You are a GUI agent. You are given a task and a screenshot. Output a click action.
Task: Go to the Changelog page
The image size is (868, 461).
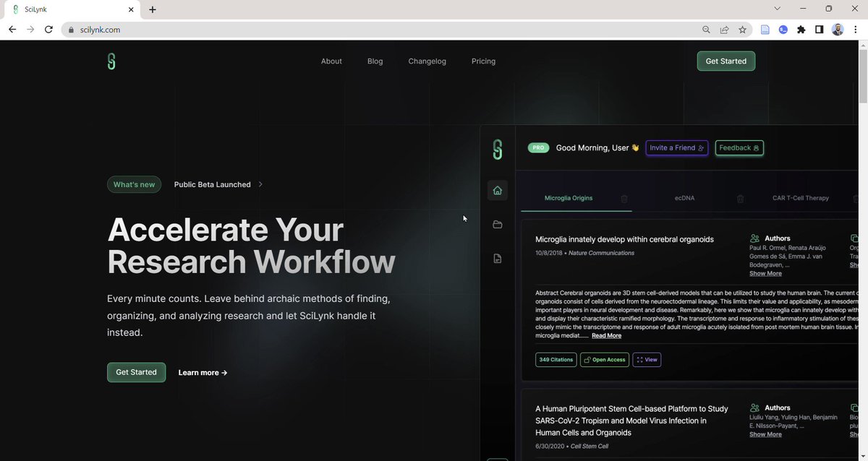pos(427,61)
